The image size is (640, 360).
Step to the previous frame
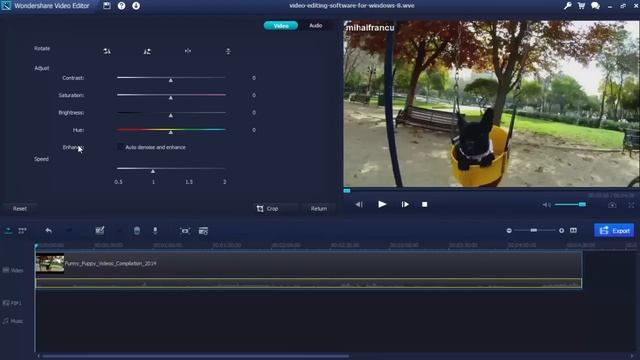[359, 204]
